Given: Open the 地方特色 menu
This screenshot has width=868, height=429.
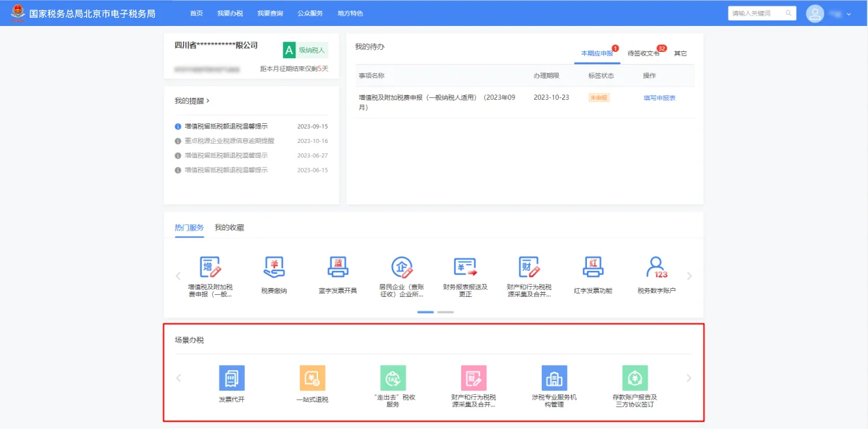Looking at the screenshot, I should pos(350,14).
